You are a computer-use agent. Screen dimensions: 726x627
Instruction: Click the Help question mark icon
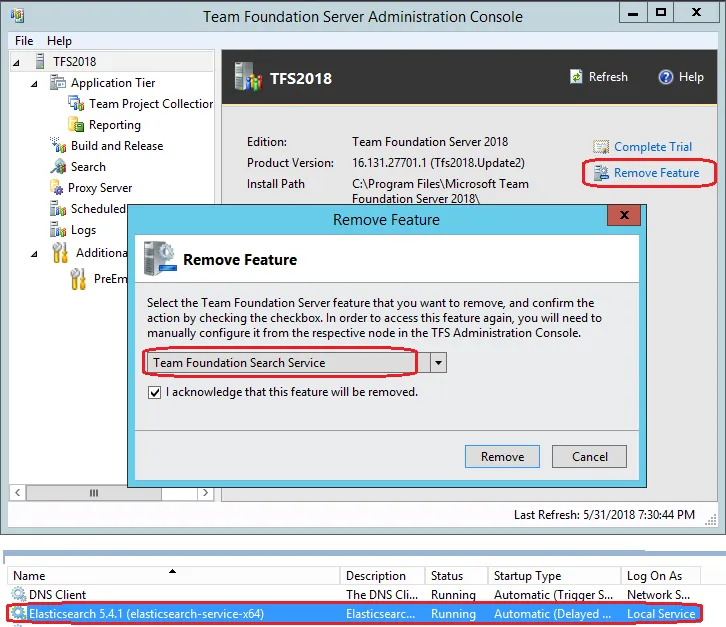(665, 76)
